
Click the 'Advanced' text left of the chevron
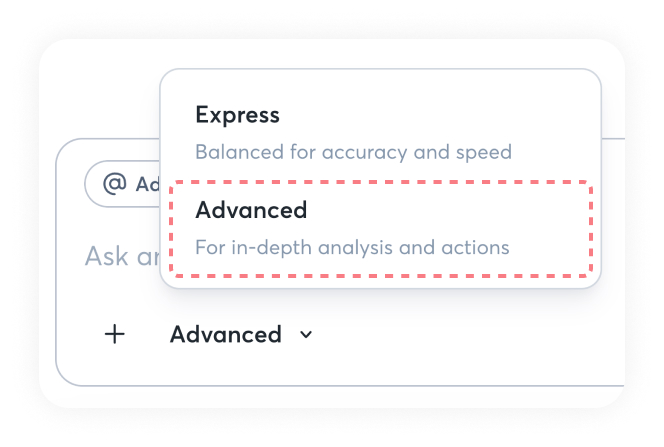[x=226, y=335]
